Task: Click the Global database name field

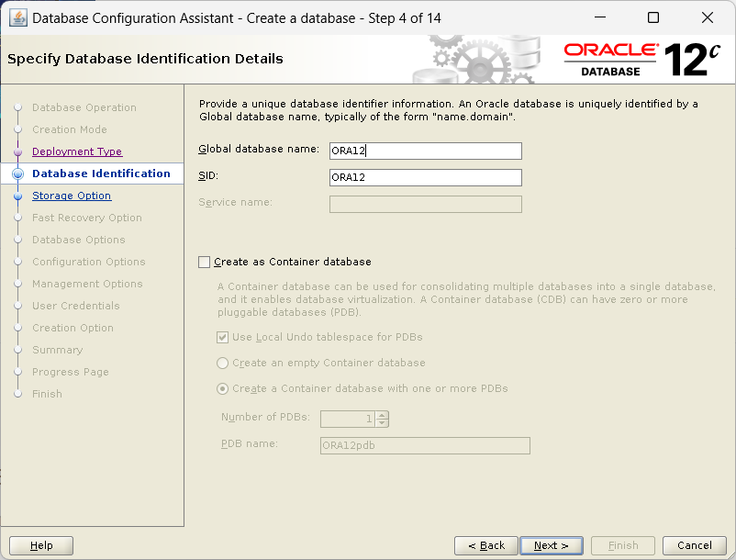Action: point(425,151)
